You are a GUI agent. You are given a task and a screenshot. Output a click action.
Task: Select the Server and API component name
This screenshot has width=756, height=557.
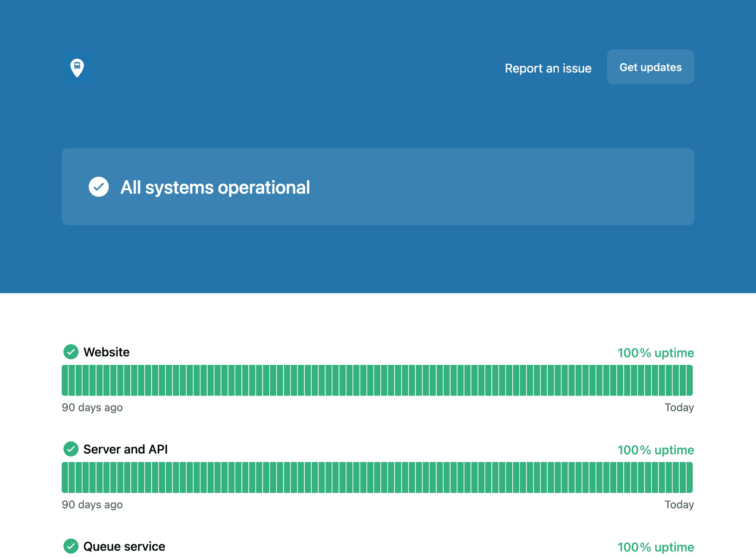[125, 449]
